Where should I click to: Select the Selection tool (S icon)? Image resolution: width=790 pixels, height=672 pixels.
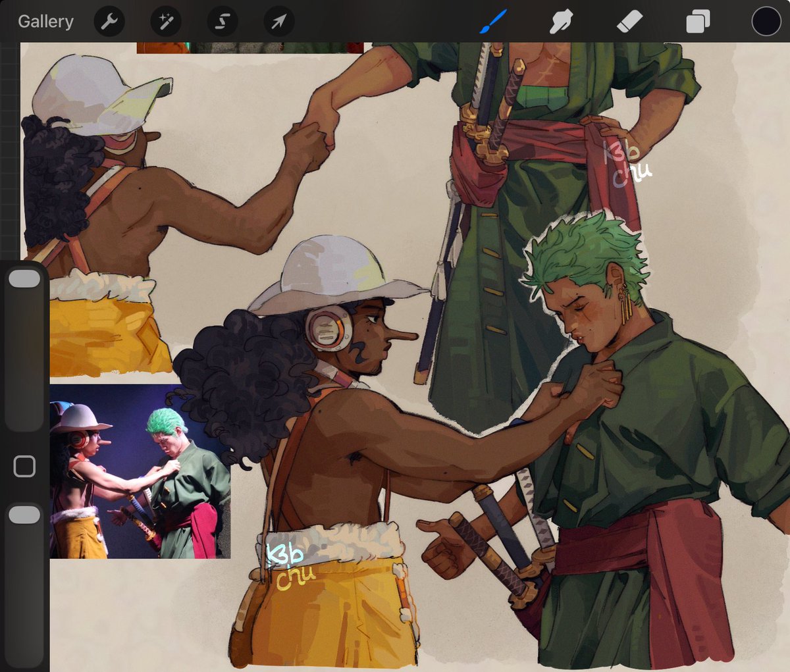pyautogui.click(x=223, y=22)
